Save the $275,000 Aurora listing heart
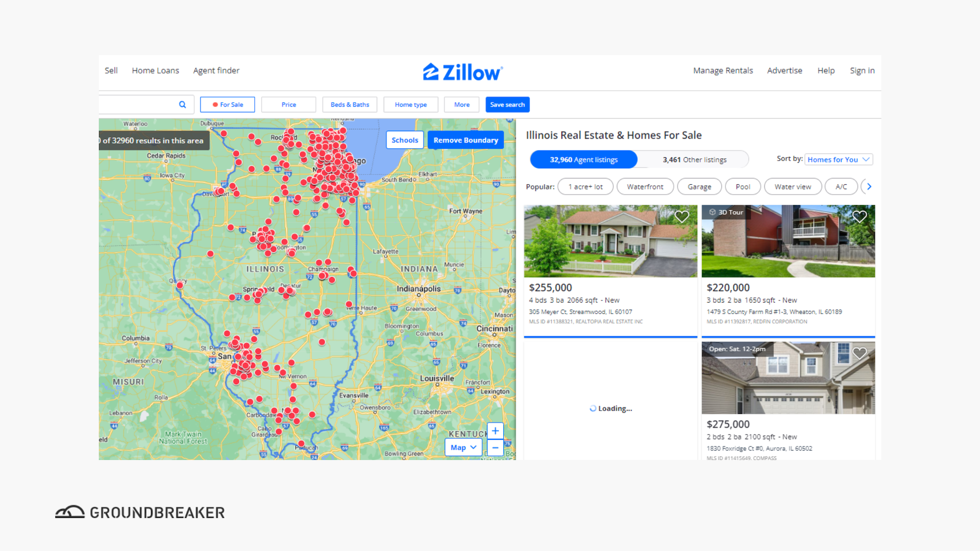 point(860,353)
